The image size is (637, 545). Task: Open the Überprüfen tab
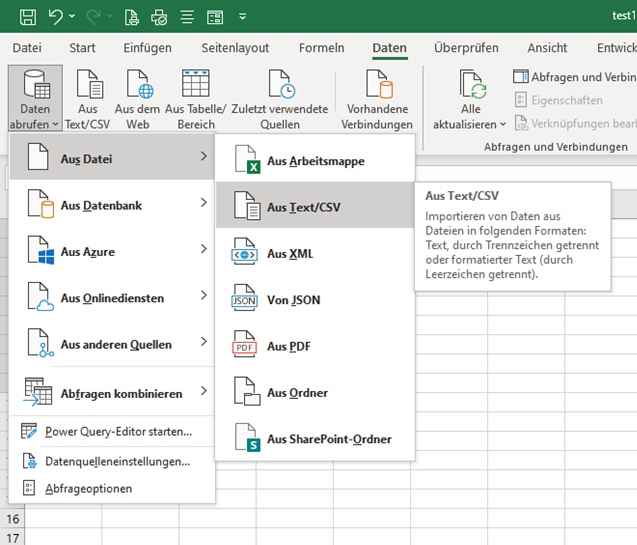coord(466,48)
